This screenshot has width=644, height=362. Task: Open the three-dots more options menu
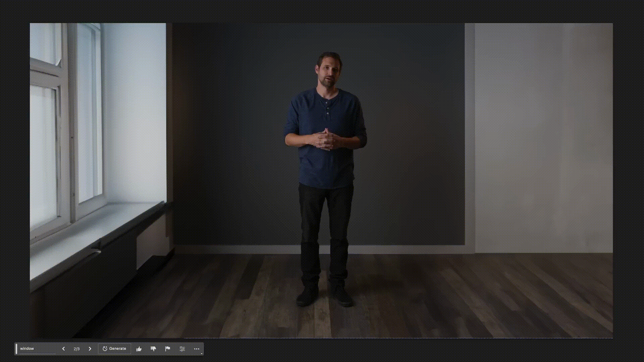197,349
